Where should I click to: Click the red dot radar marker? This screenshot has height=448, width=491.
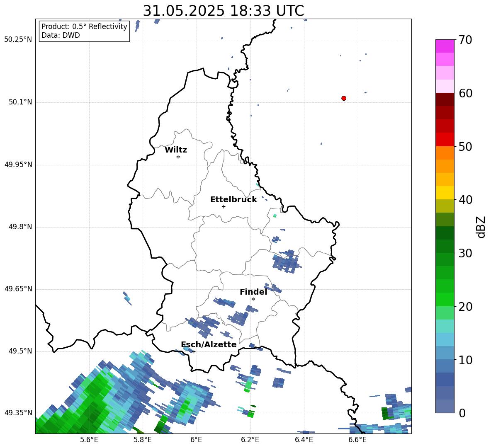[344, 98]
